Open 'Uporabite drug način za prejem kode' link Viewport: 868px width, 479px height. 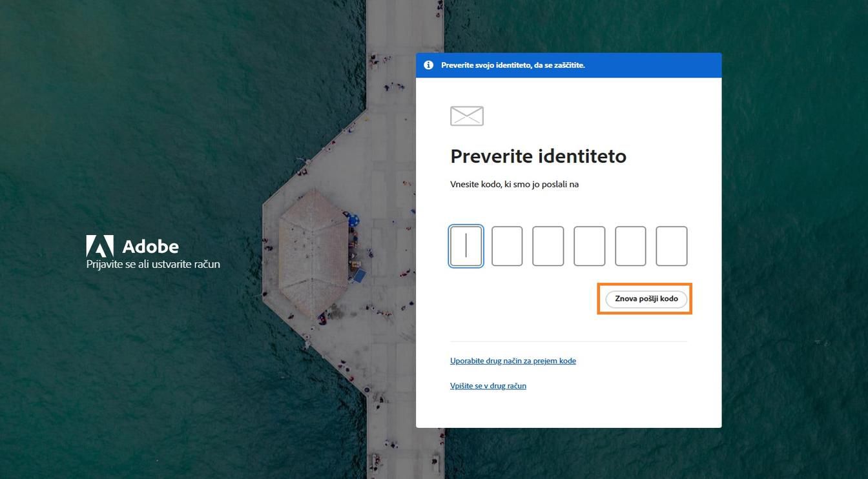click(x=513, y=360)
